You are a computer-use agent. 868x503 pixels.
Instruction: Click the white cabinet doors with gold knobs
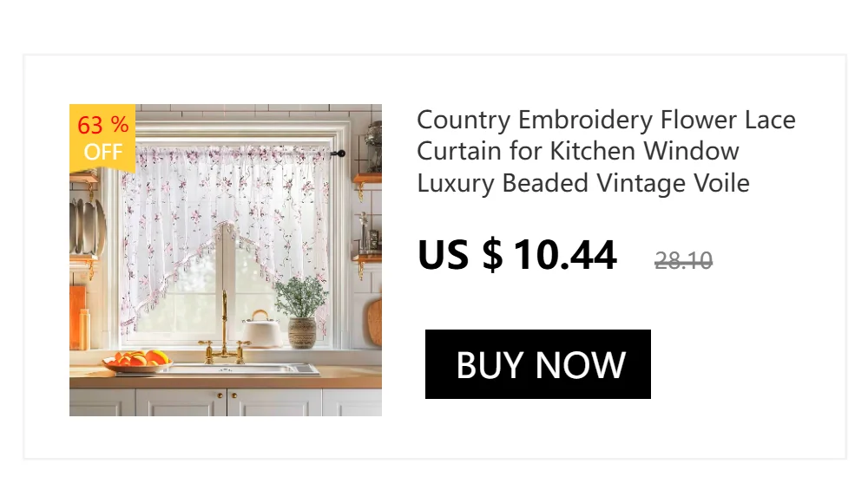227,402
